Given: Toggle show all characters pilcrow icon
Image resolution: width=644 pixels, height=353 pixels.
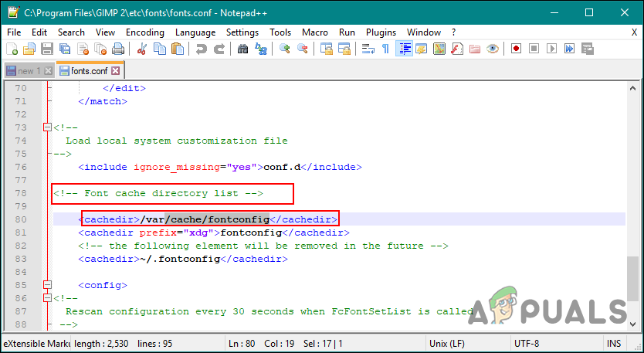Looking at the screenshot, I should (x=385, y=49).
